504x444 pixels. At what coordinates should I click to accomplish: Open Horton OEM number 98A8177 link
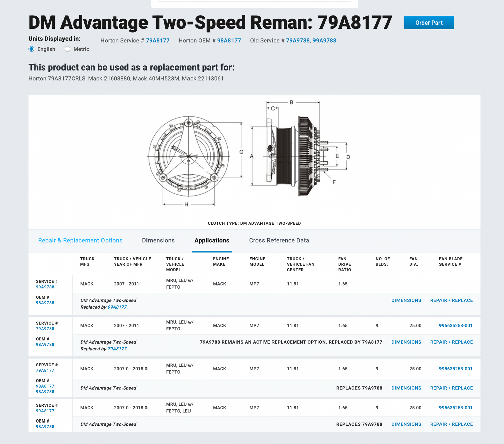click(x=229, y=41)
